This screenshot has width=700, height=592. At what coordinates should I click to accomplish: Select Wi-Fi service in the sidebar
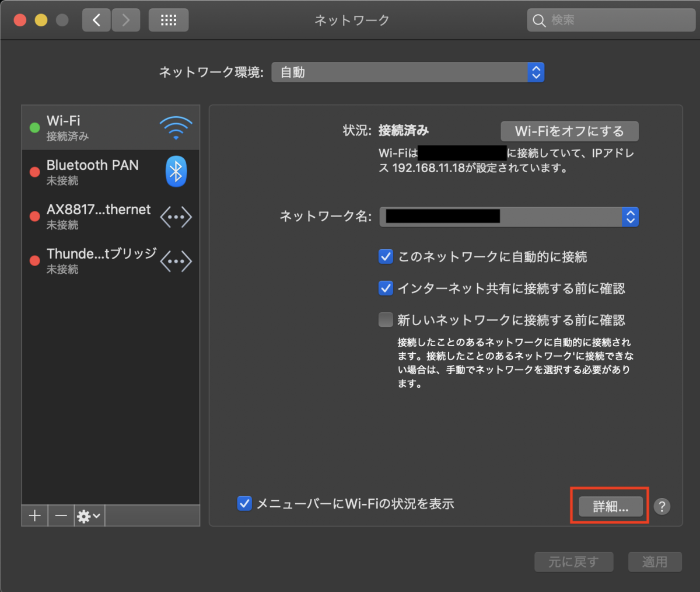pos(111,128)
